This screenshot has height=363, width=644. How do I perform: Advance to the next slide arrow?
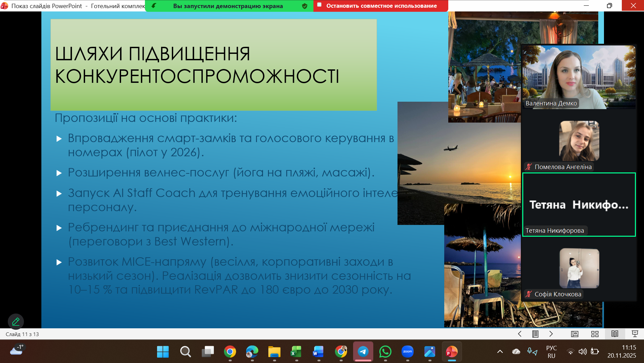tap(551, 334)
